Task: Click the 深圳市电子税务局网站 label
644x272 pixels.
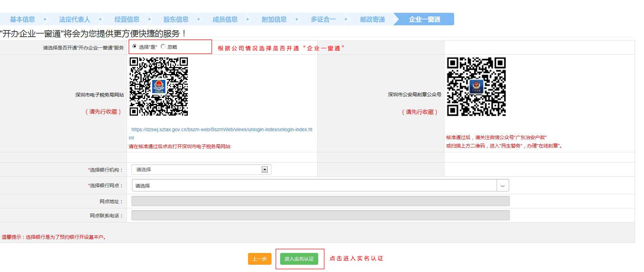Action: 100,95
